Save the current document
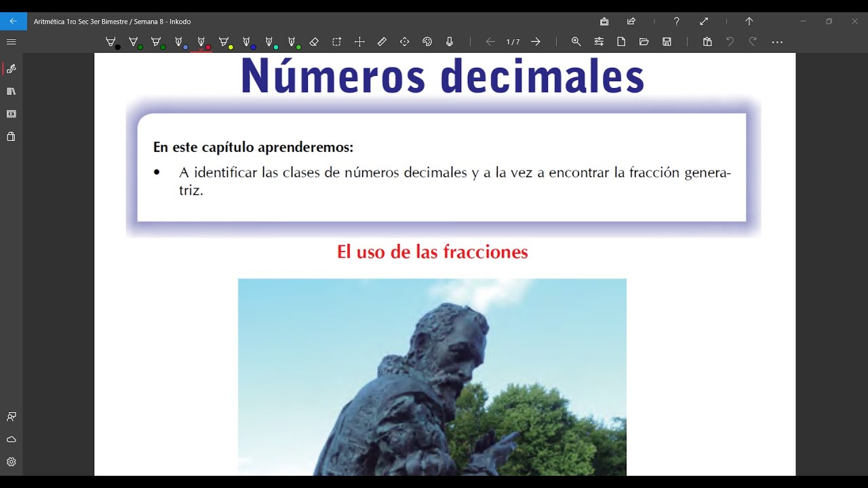The width and height of the screenshot is (868, 488). pyautogui.click(x=667, y=42)
